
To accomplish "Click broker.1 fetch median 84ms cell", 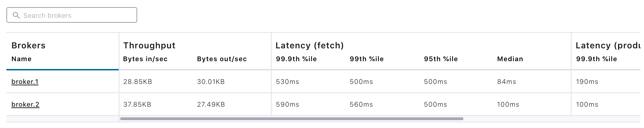I will pyautogui.click(x=506, y=82).
